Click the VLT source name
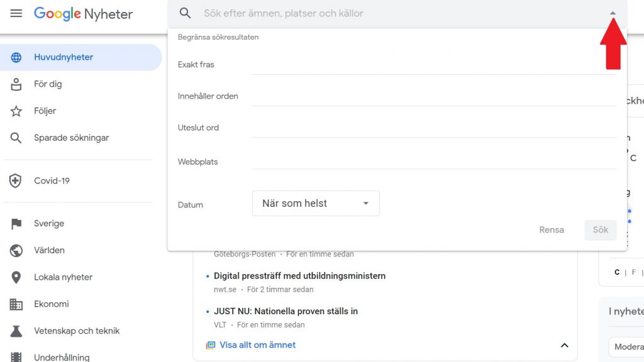 [220, 325]
